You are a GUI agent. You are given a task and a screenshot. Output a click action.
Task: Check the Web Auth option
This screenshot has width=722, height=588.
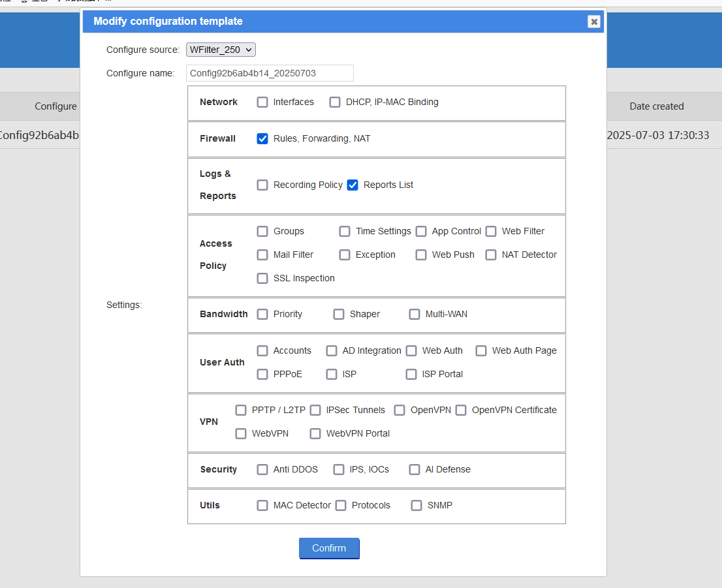412,351
